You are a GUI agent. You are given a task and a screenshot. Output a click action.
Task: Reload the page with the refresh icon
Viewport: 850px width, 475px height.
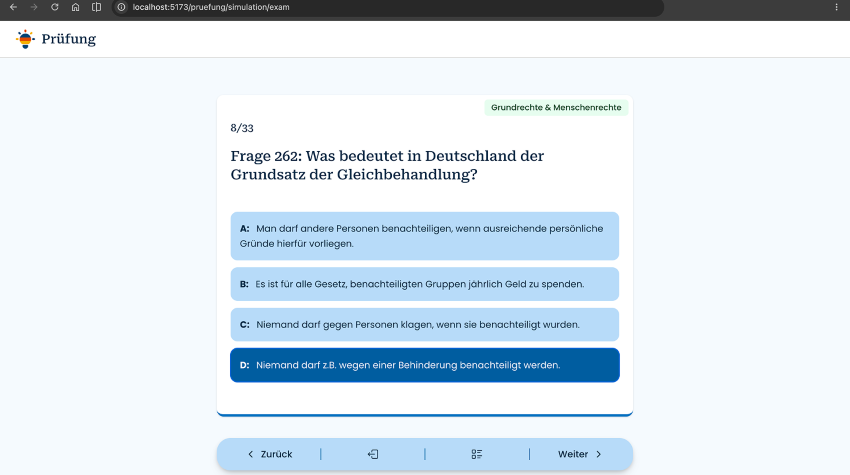55,7
